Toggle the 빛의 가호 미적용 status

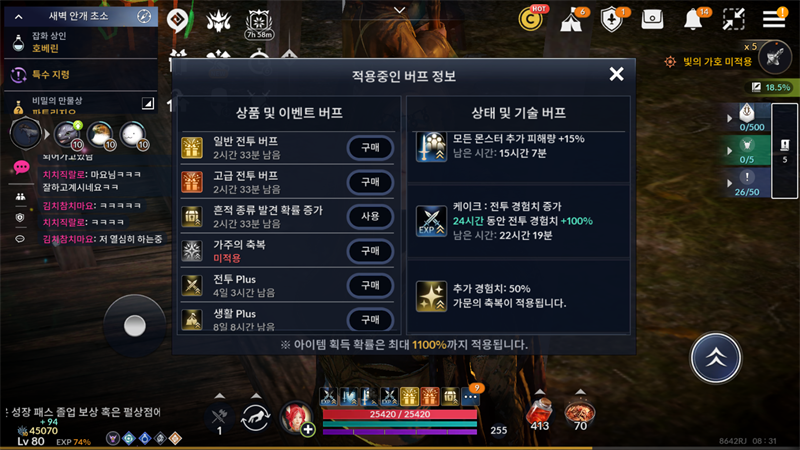coord(709,62)
